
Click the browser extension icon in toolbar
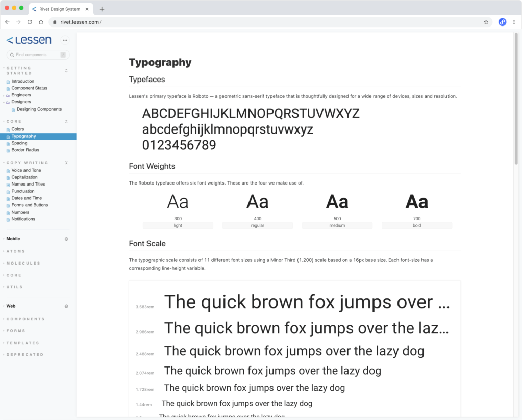[502, 22]
